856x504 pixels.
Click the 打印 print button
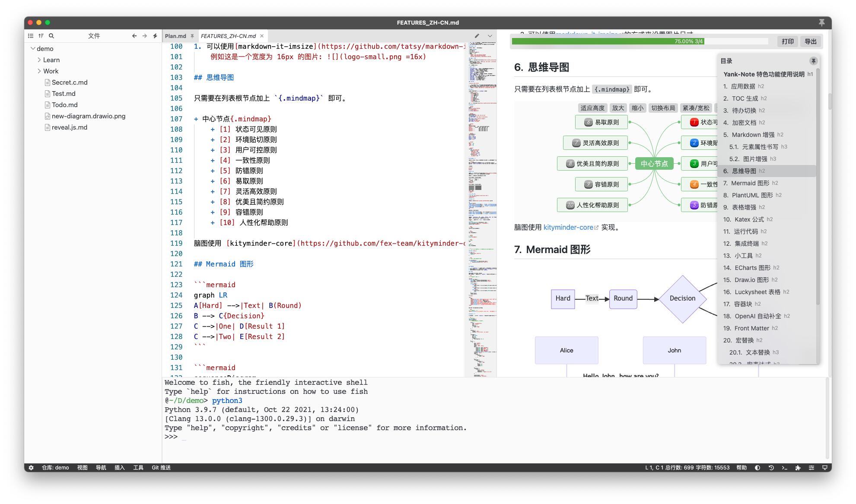[x=788, y=41]
